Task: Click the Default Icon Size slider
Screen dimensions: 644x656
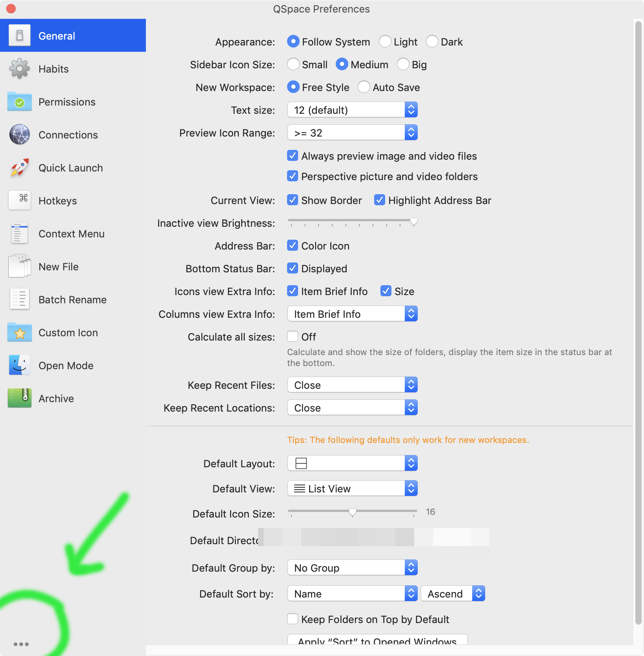Action: 353,512
